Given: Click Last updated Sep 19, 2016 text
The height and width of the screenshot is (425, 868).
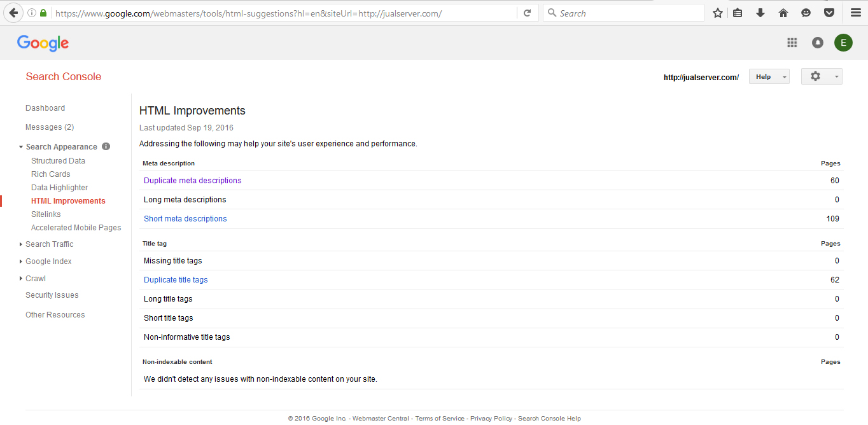Looking at the screenshot, I should click(x=186, y=128).
